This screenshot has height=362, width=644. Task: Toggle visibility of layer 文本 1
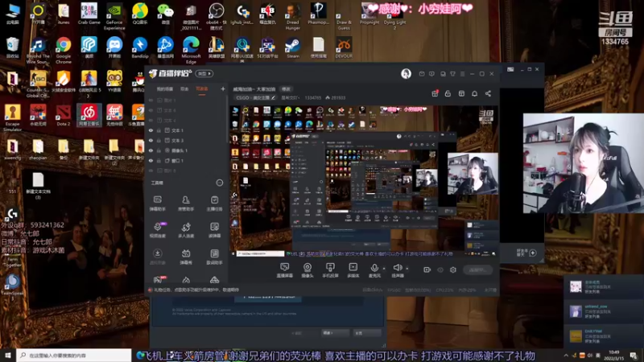click(x=151, y=130)
